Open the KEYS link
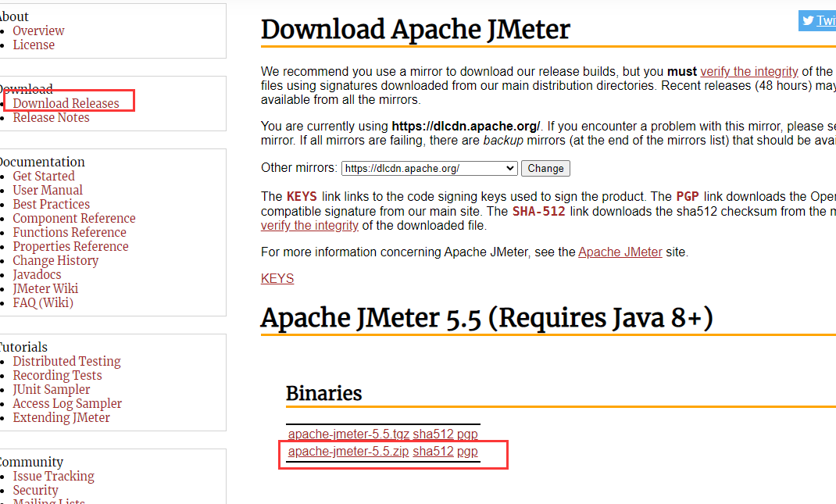The width and height of the screenshot is (836, 504). pos(277,278)
